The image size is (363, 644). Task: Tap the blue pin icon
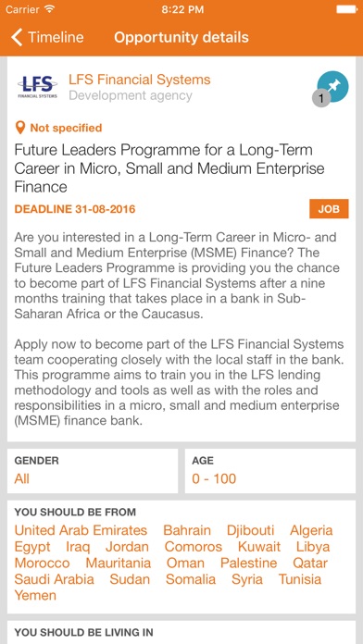pyautogui.click(x=333, y=85)
